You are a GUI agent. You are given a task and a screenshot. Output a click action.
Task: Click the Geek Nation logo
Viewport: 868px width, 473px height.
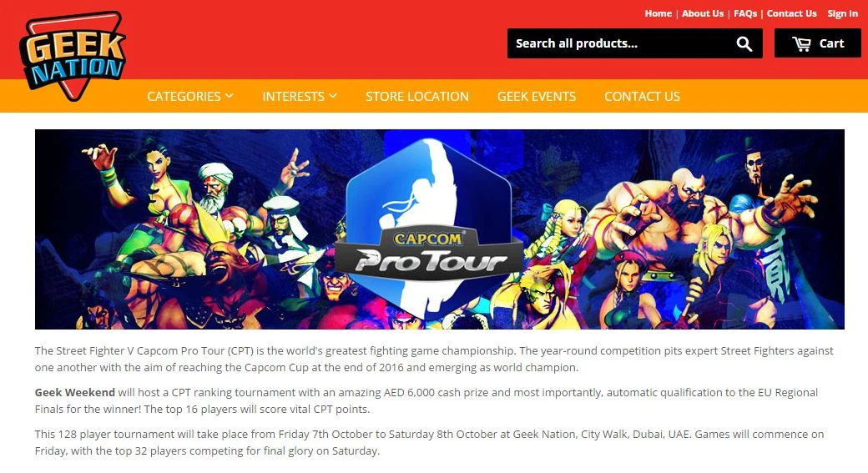(x=73, y=56)
